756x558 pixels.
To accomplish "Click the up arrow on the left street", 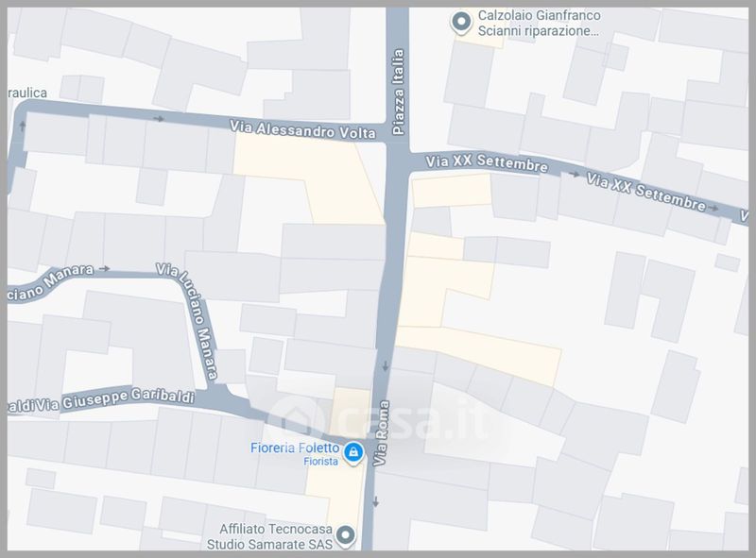I will (x=22, y=126).
